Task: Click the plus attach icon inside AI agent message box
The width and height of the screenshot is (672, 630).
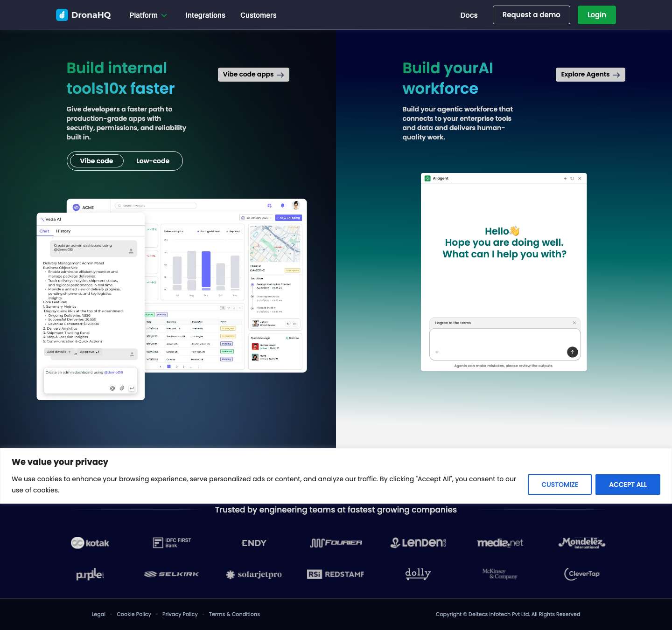Action: (x=437, y=352)
